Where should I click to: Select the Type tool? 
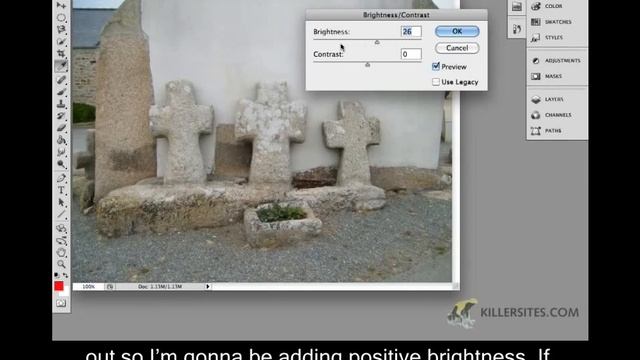(x=61, y=190)
